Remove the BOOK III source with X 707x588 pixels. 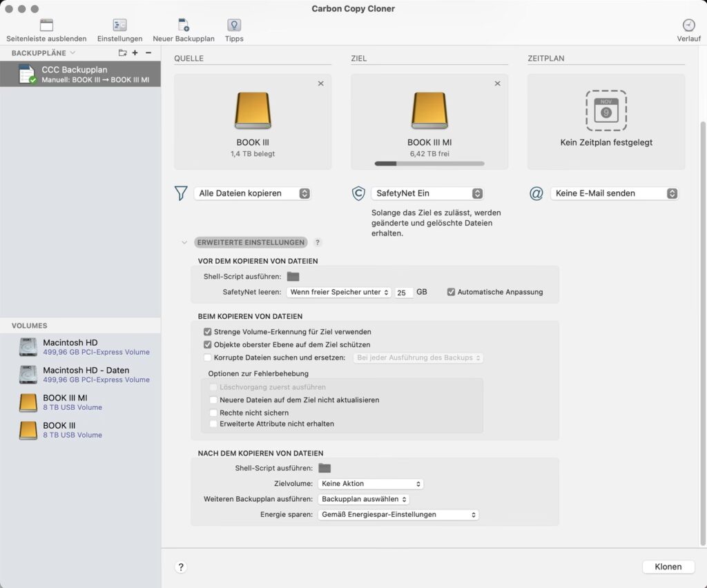[320, 84]
